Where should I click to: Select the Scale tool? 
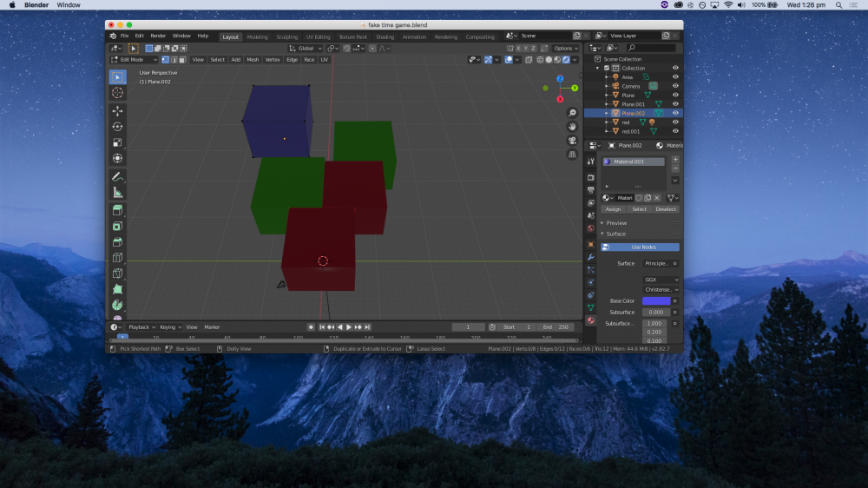pyautogui.click(x=117, y=143)
